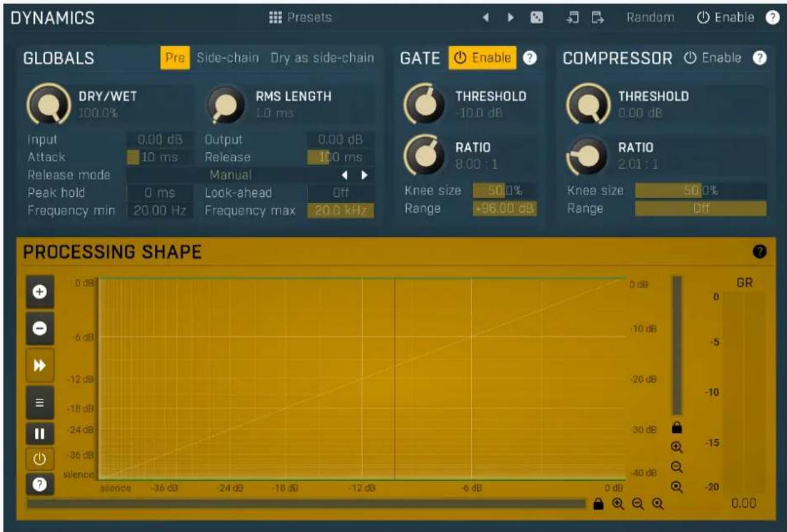The image size is (787, 532).
Task: Click the Gate Knee size bar
Action: 505,190
